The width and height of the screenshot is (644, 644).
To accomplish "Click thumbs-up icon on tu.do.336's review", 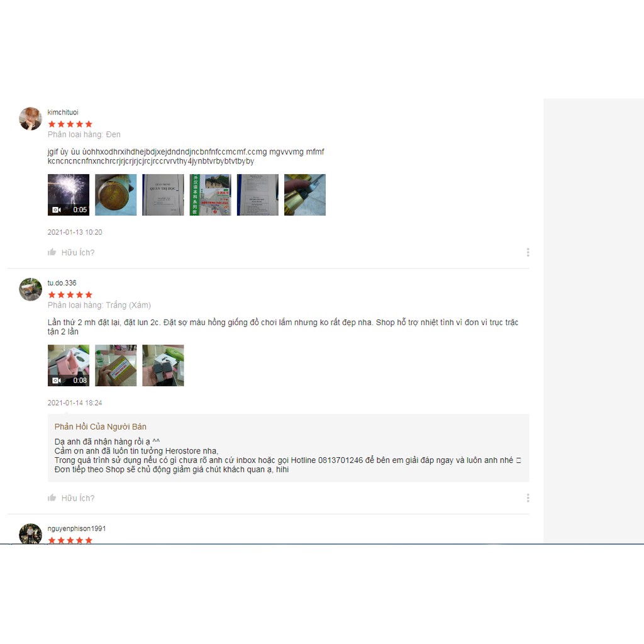I will click(52, 498).
